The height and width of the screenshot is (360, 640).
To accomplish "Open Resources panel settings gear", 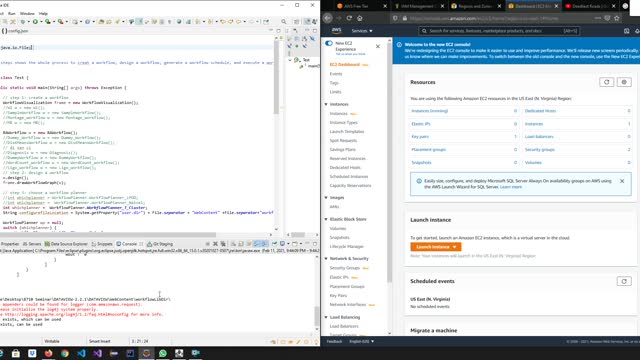I will coord(624,82).
